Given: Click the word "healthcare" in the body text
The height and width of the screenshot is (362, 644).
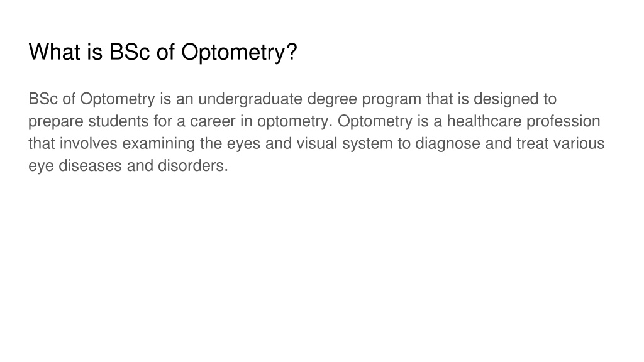Looking at the screenshot, I should point(484,121).
